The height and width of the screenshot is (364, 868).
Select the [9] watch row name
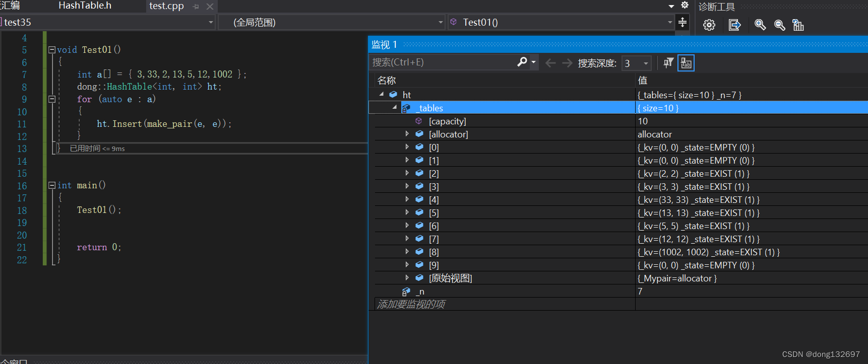coord(433,265)
